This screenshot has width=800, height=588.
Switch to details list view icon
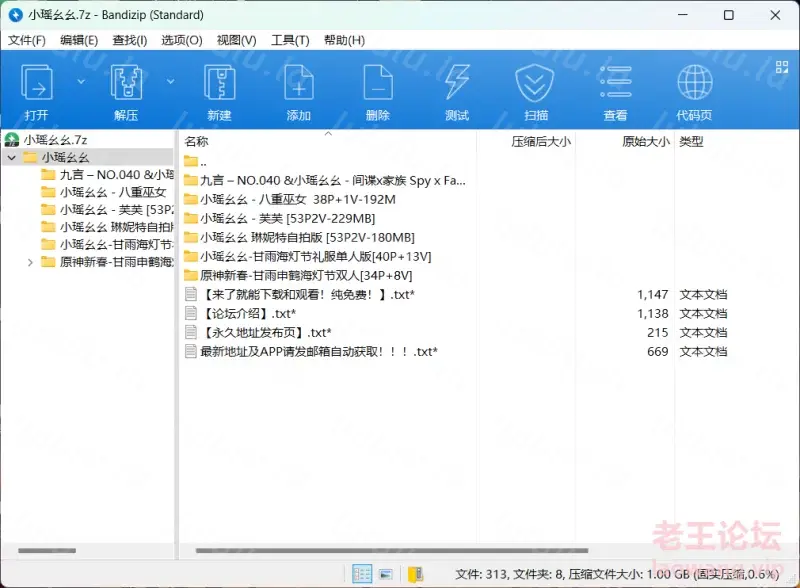362,574
